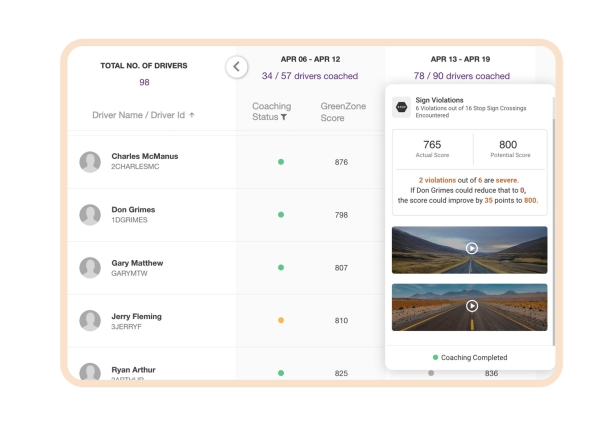Sort by Driver Name ascending arrow

(192, 115)
